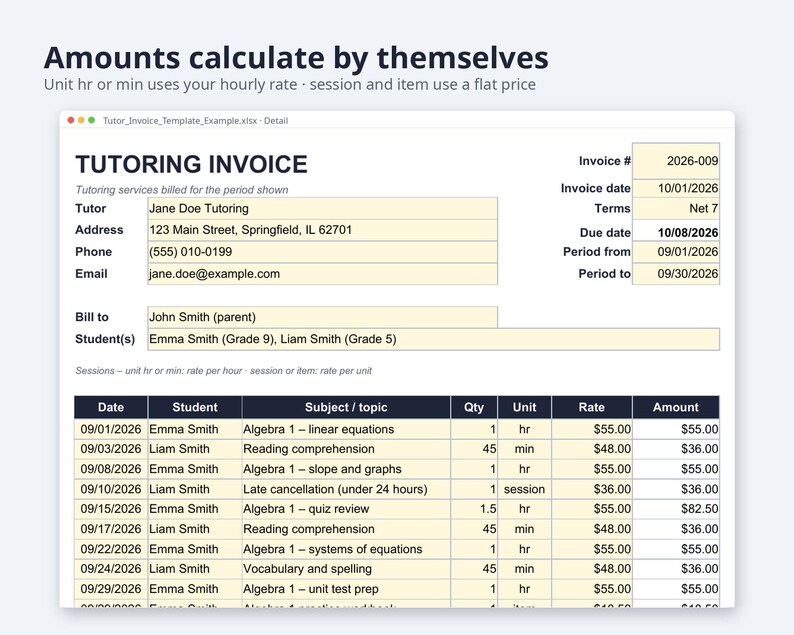
Task: Select the Phone field (555) 010-0199
Action: tap(323, 252)
